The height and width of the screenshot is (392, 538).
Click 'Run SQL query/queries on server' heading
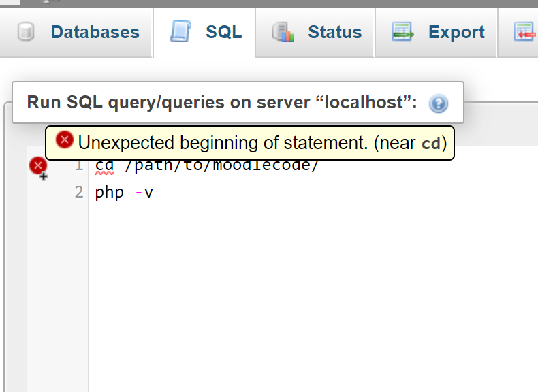coord(221,103)
